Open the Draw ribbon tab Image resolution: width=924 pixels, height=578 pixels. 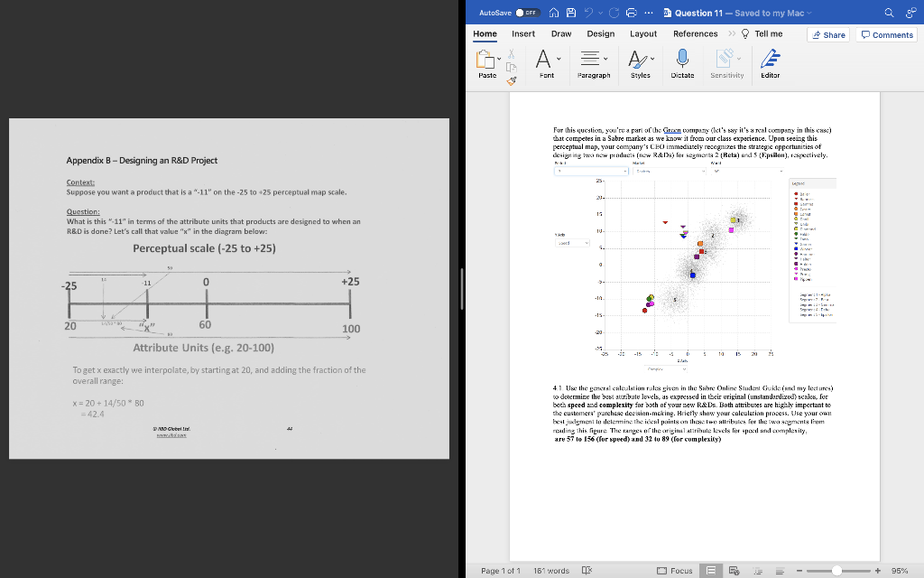coord(560,33)
